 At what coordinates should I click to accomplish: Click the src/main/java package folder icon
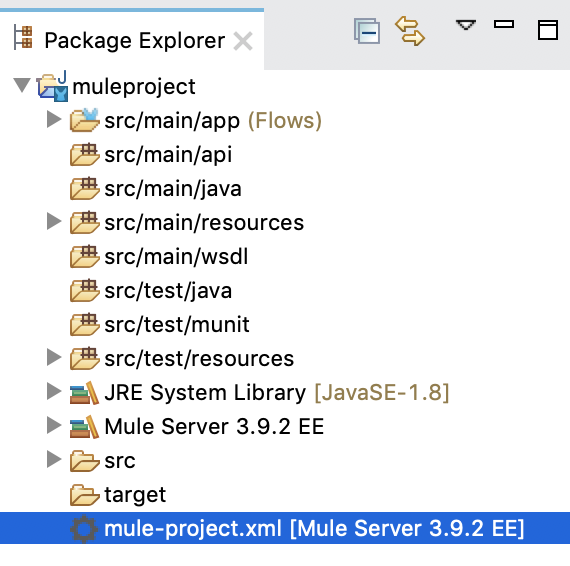84,188
